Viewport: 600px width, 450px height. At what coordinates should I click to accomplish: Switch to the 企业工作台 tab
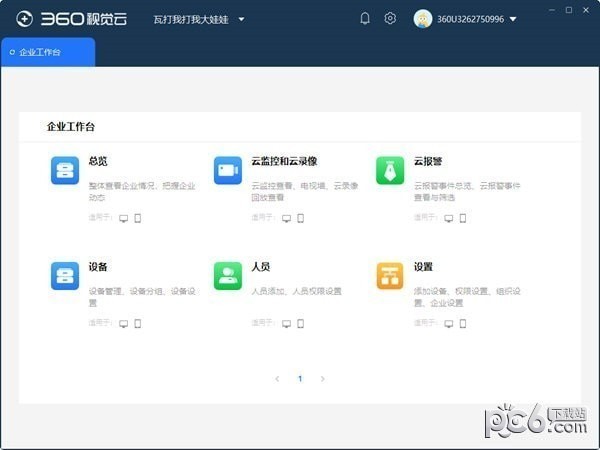pyautogui.click(x=47, y=52)
